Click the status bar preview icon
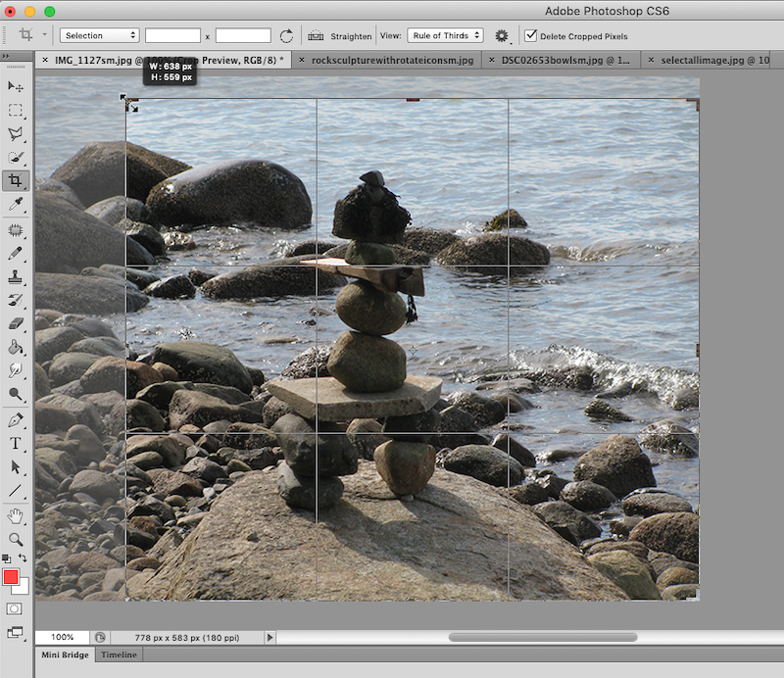The width and height of the screenshot is (784, 678). pyautogui.click(x=100, y=637)
